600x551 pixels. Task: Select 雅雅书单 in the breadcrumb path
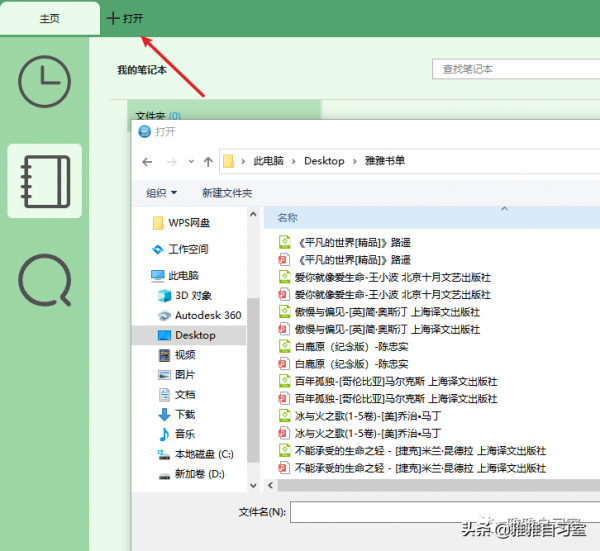pos(385,161)
